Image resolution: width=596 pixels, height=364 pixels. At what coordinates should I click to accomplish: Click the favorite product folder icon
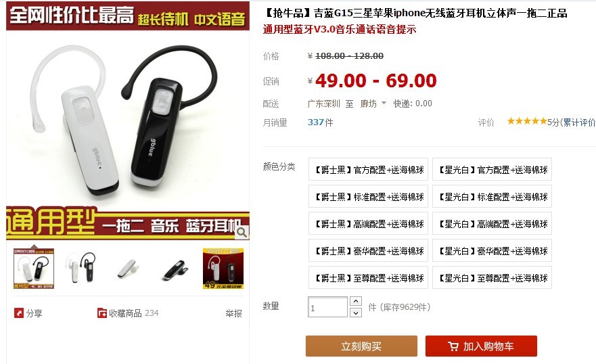coord(102,313)
